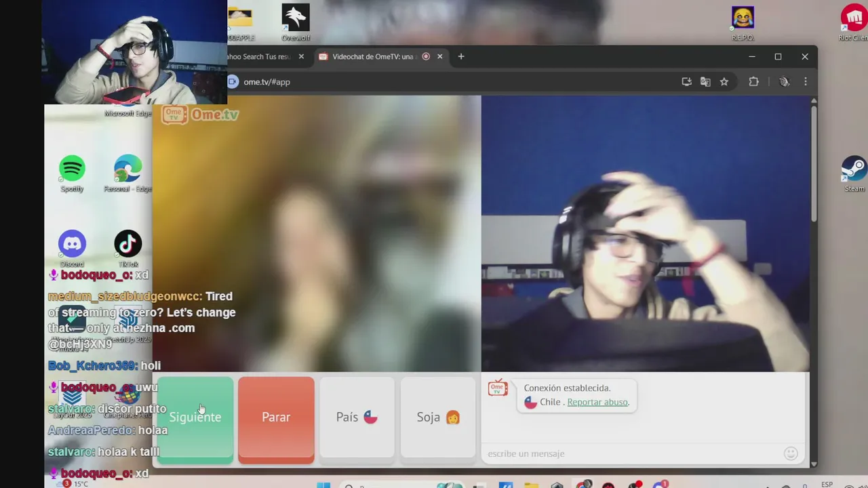Open a new browser tab
The width and height of the screenshot is (868, 488).
461,57
